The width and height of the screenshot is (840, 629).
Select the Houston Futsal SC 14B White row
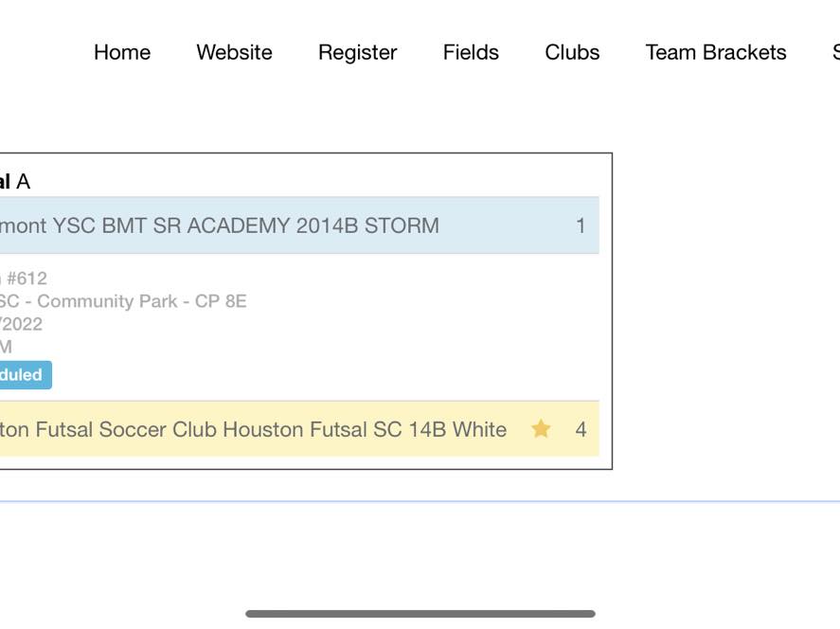tap(299, 428)
